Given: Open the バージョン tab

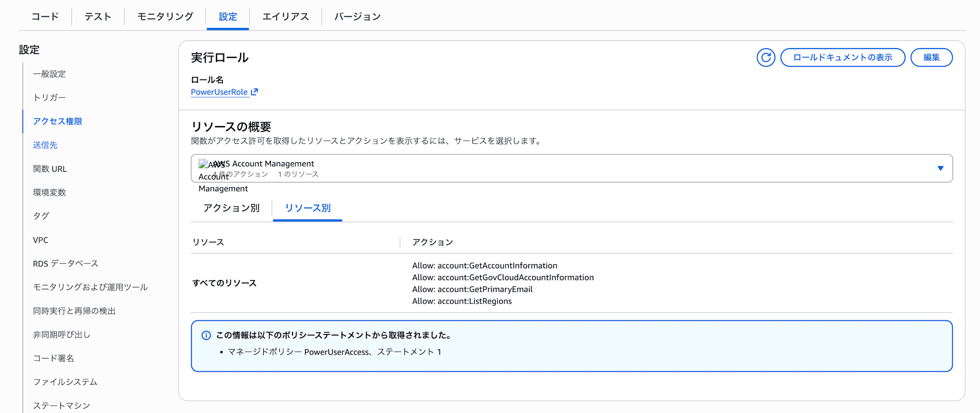Looking at the screenshot, I should pyautogui.click(x=358, y=17).
